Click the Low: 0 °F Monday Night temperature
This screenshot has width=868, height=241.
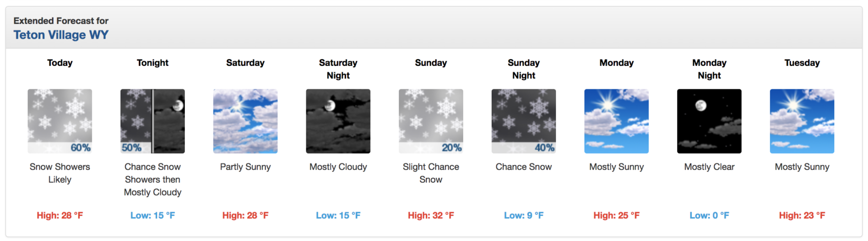coord(709,215)
